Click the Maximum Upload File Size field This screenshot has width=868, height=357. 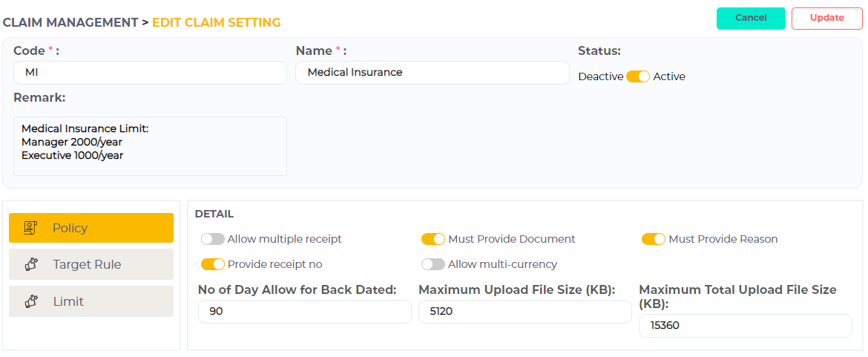click(x=525, y=312)
